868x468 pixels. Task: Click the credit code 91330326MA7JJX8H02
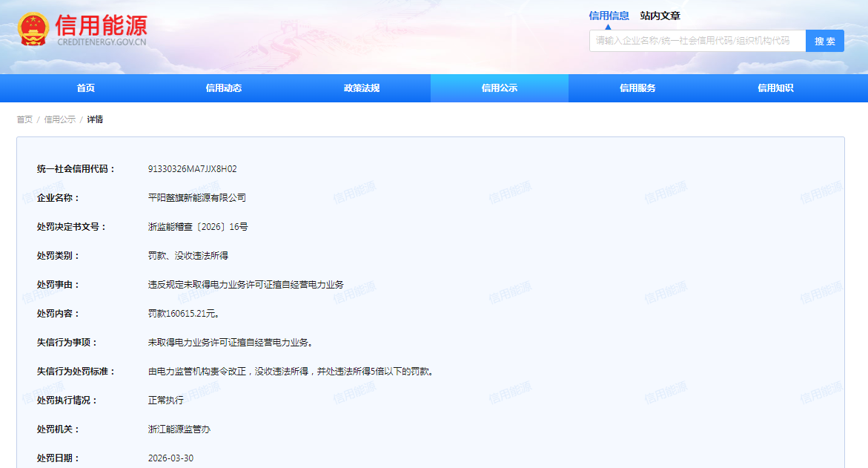[192, 169]
